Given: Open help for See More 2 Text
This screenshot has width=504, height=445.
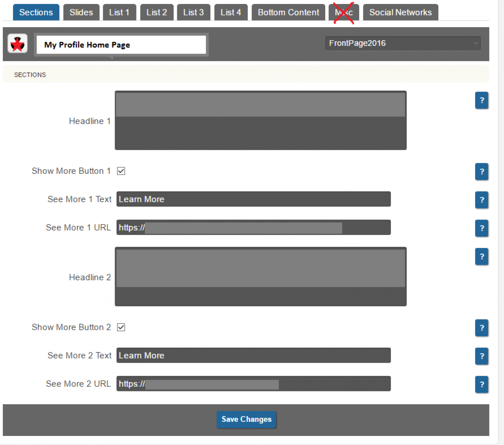Looking at the screenshot, I should pyautogui.click(x=482, y=356).
